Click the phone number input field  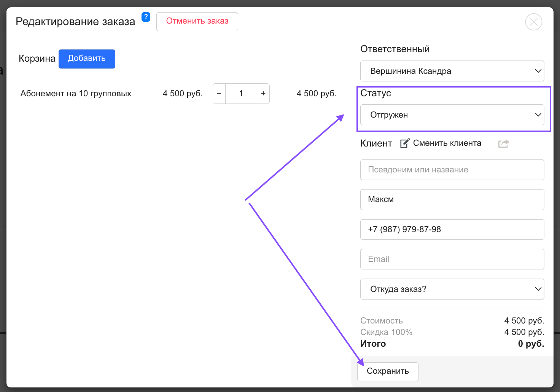(452, 229)
